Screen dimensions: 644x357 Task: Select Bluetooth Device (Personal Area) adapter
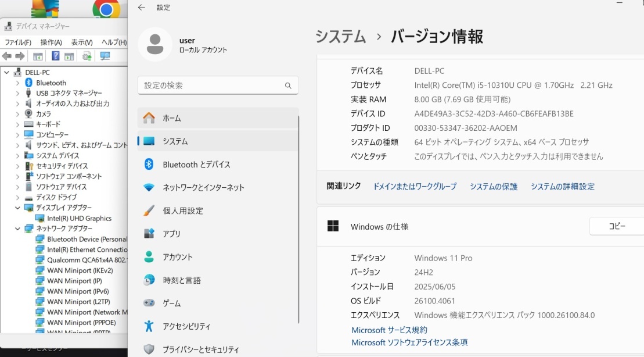87,240
